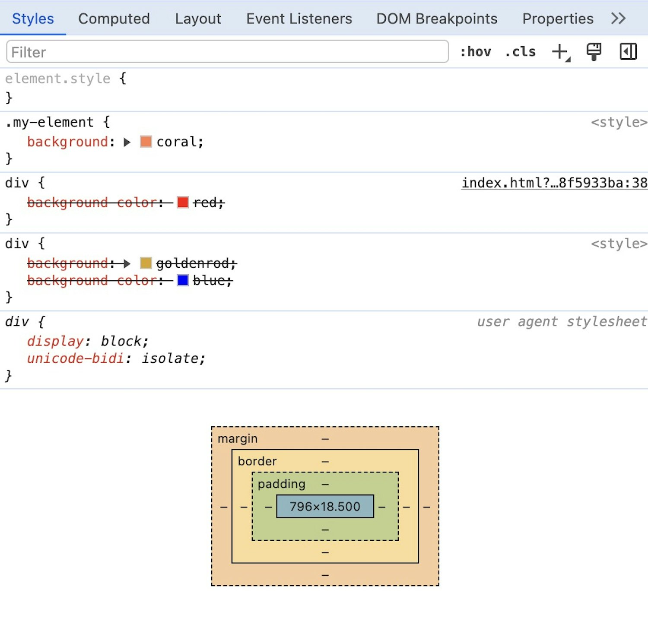
Task: Expand the goldenrod background shorthand arrow
Action: 127,263
